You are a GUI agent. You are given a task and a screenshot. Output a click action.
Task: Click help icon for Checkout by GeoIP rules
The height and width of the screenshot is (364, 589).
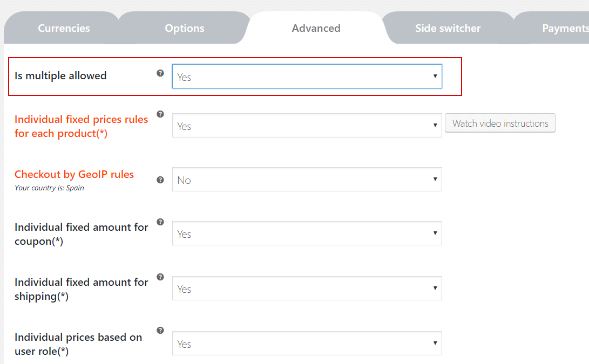click(160, 180)
